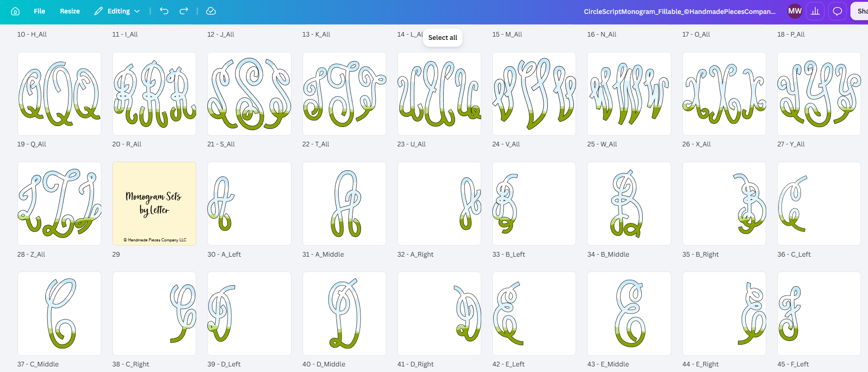
Task: Select the Monogram Sets by Letter page
Action: (x=154, y=203)
